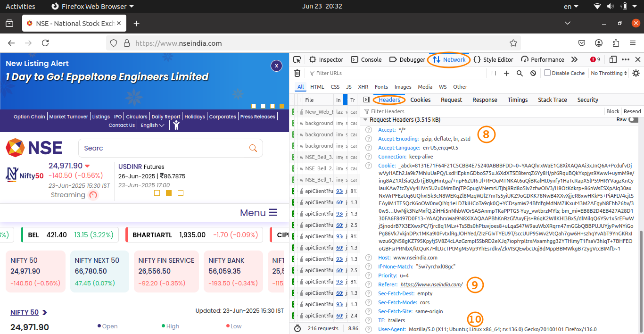
Task: Show more DevTools tools chevron
Action: pyautogui.click(x=574, y=59)
